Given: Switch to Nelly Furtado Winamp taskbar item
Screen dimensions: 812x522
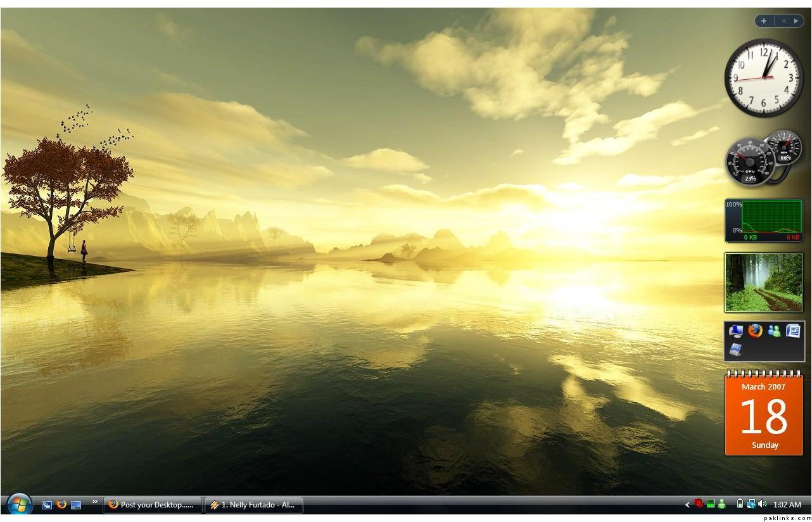Looking at the screenshot, I should 253,505.
